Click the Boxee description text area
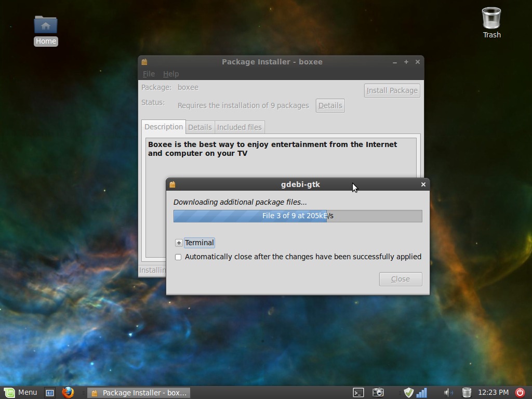532x399 pixels. point(281,197)
